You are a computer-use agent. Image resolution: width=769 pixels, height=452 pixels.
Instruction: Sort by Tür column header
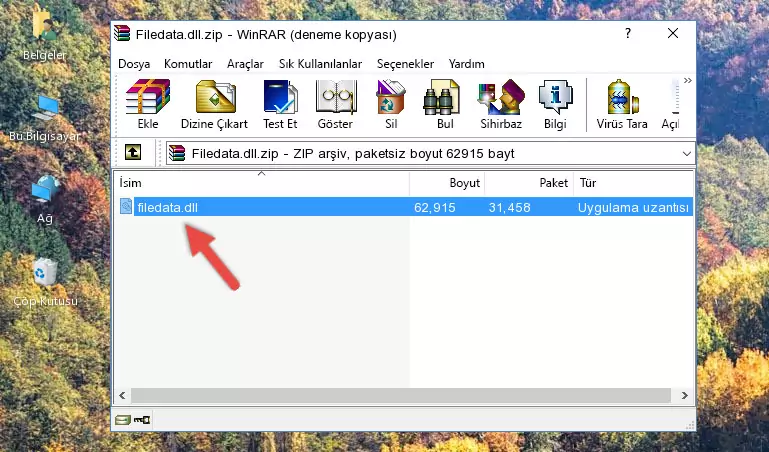[633, 183]
